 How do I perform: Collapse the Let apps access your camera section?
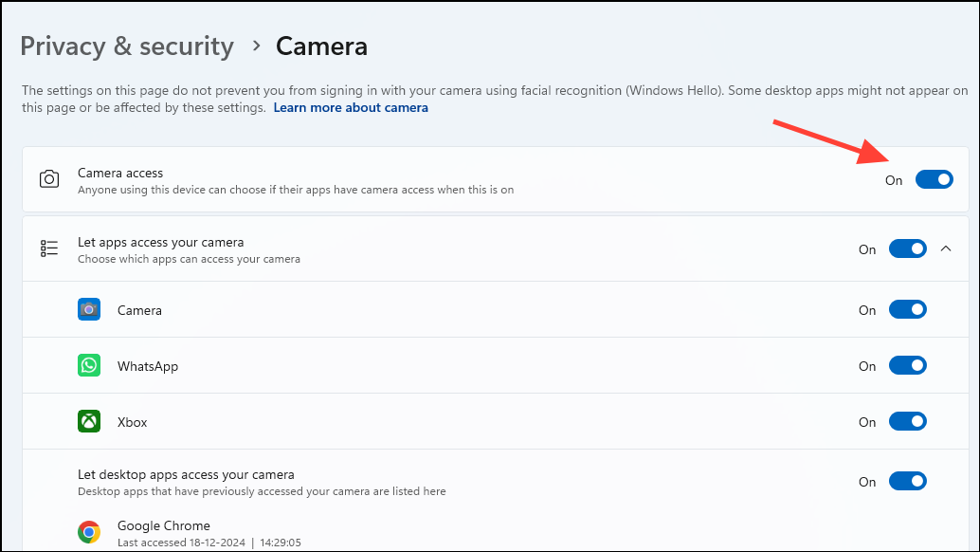[946, 248]
